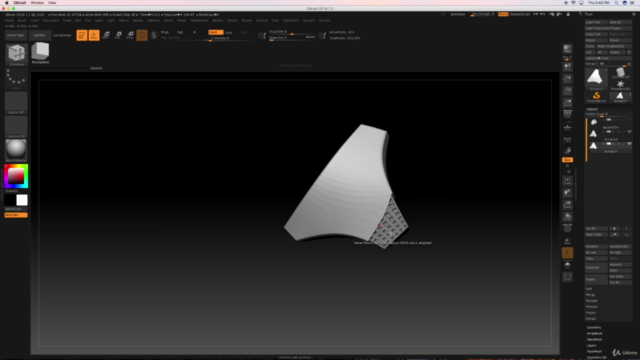Pick a hue in the color picker
640x360 pixels.
click(16, 176)
